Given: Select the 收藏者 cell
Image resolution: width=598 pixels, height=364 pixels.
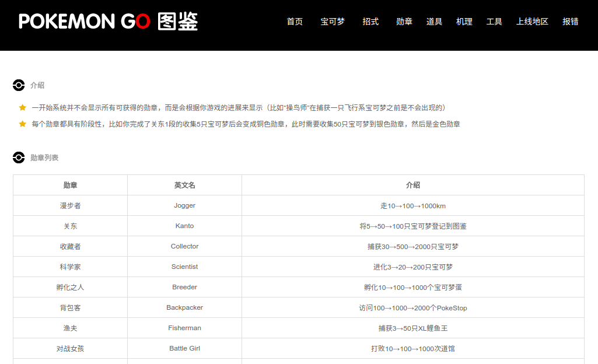Looking at the screenshot, I should [x=70, y=246].
